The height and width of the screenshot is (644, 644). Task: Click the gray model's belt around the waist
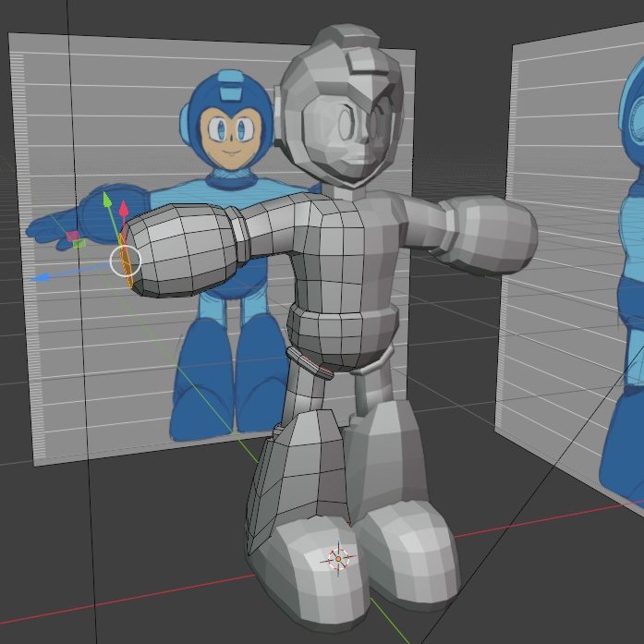coord(342,323)
